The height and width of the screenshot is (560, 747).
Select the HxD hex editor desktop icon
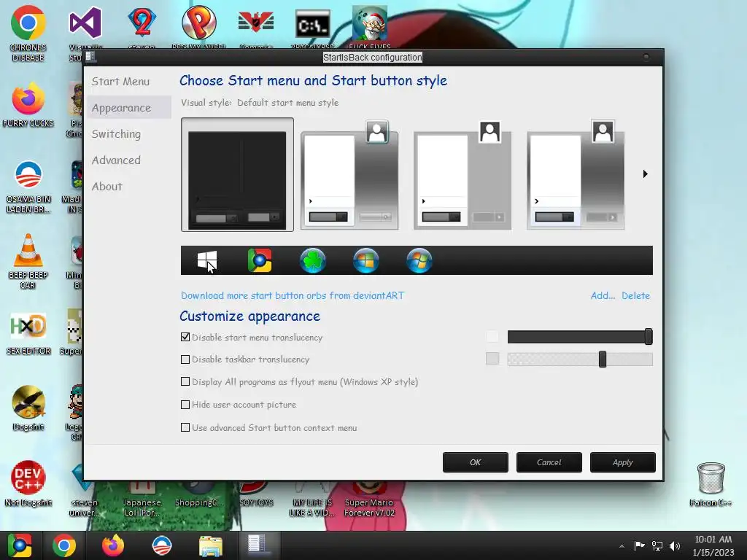[x=28, y=333]
